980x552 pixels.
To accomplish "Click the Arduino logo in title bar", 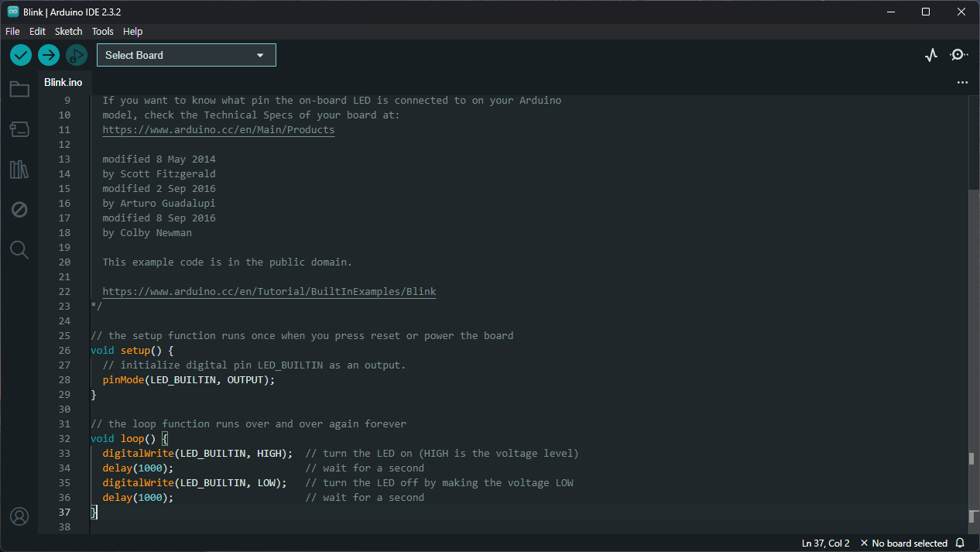I will (13, 12).
